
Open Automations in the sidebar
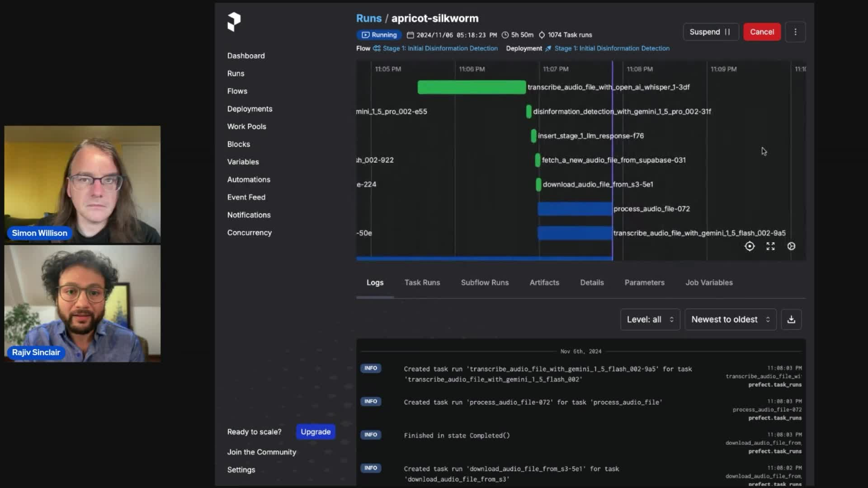(x=249, y=179)
